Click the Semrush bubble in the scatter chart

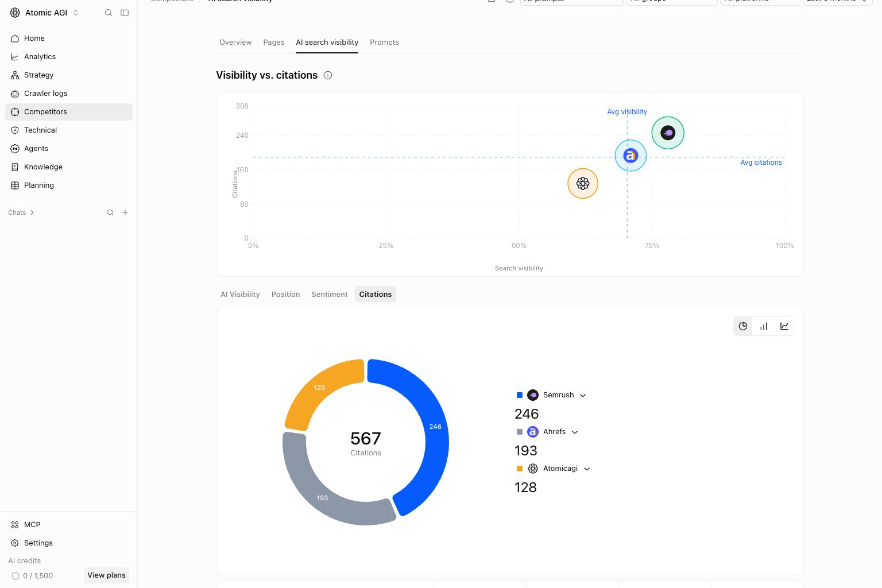point(668,133)
